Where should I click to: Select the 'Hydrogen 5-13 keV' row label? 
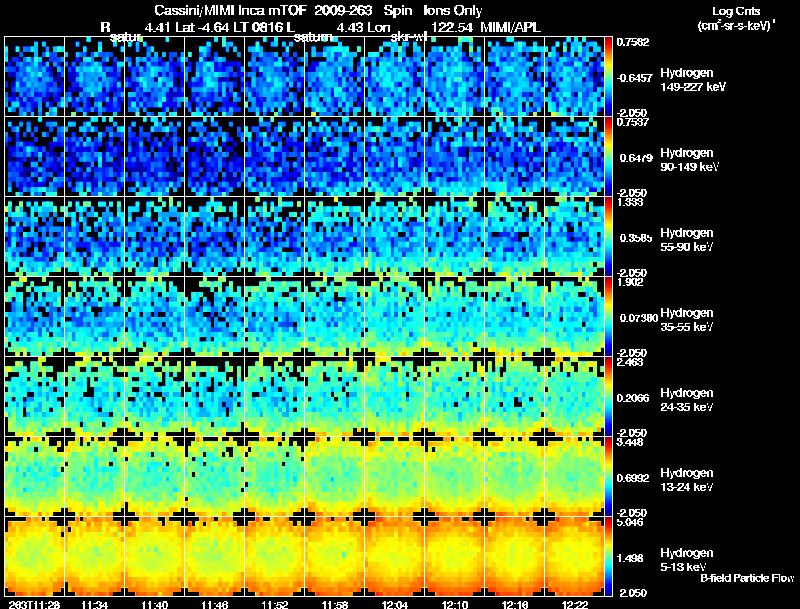point(687,560)
